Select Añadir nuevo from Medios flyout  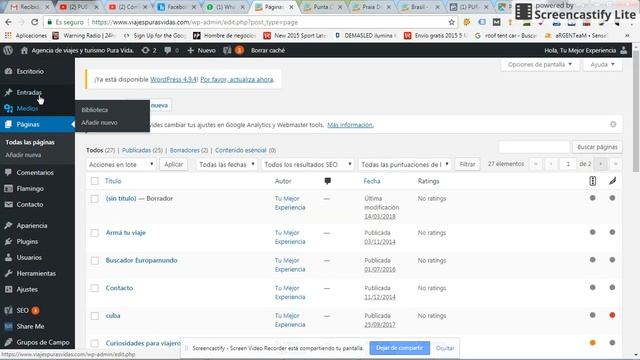click(x=99, y=122)
